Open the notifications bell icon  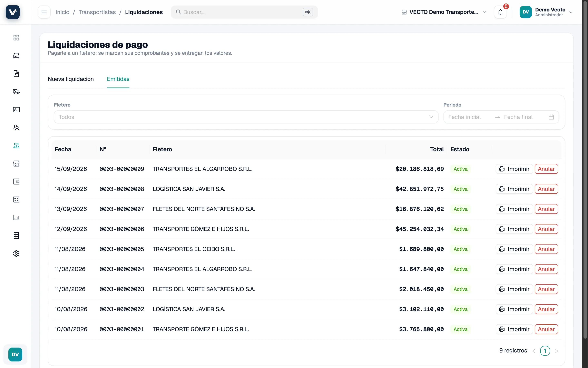(500, 12)
